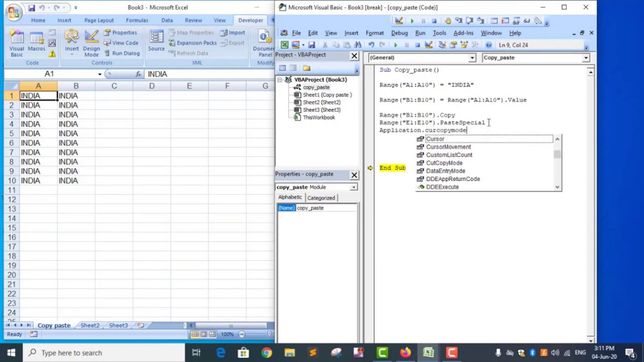Screen dimensions: 644x362
Task: Open the XML Source pane
Action: click(156, 41)
